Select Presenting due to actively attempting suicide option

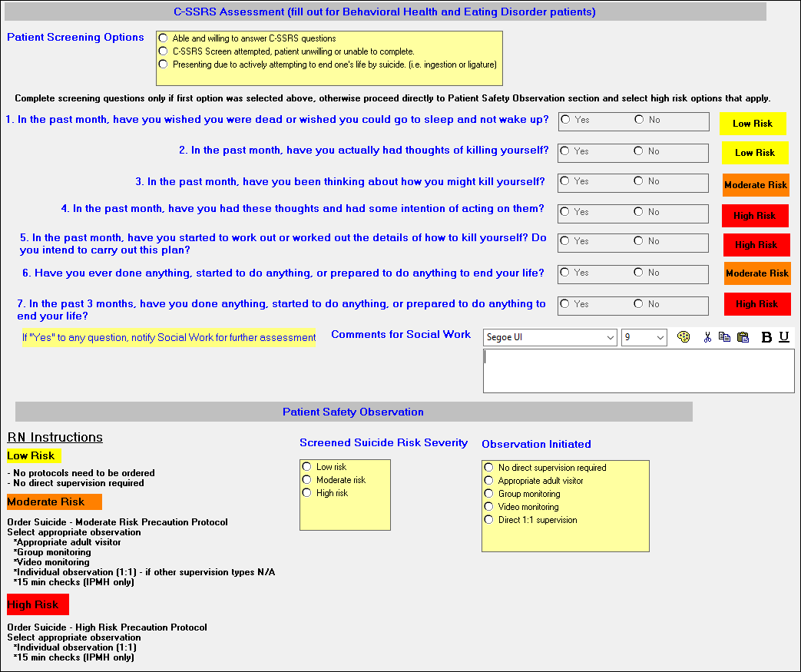pyautogui.click(x=163, y=65)
